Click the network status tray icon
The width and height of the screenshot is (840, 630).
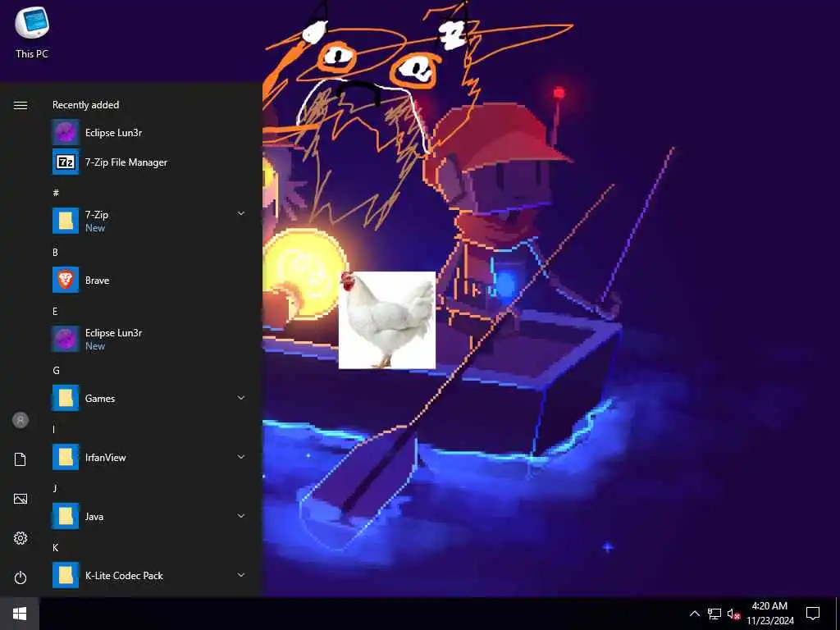[714, 614]
